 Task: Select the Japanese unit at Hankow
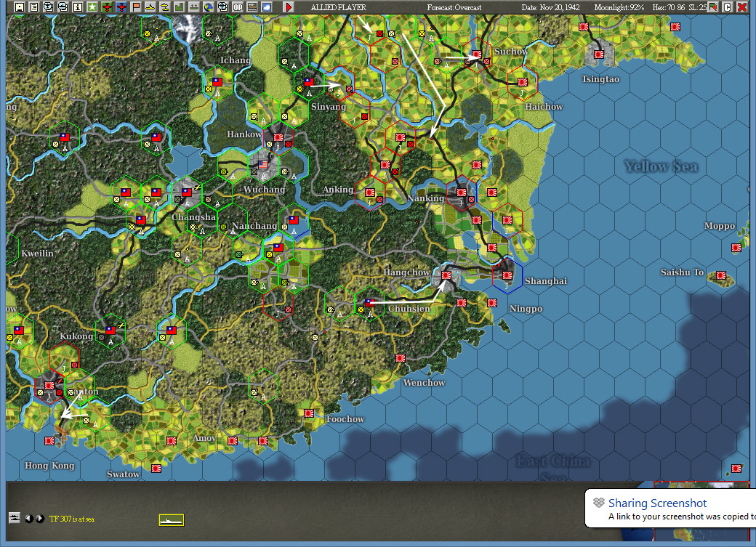point(278,137)
